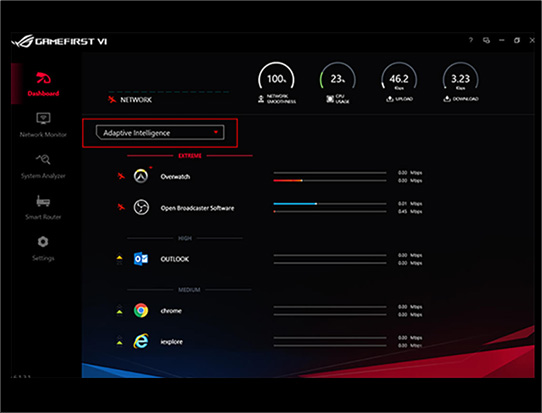Click the Overwatch app icon
Screen dimensions: 542x413
click(x=141, y=176)
